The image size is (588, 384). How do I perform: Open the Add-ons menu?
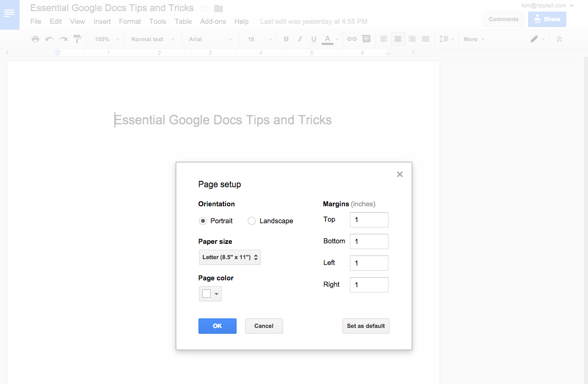(x=213, y=21)
